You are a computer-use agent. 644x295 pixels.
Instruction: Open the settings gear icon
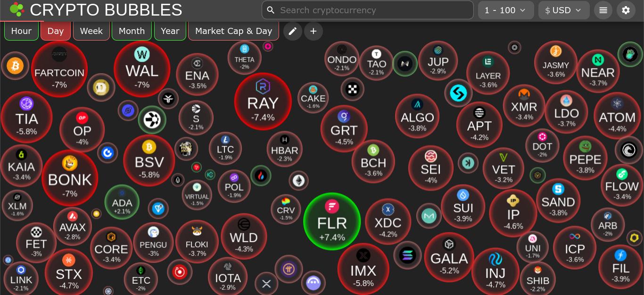(626, 10)
